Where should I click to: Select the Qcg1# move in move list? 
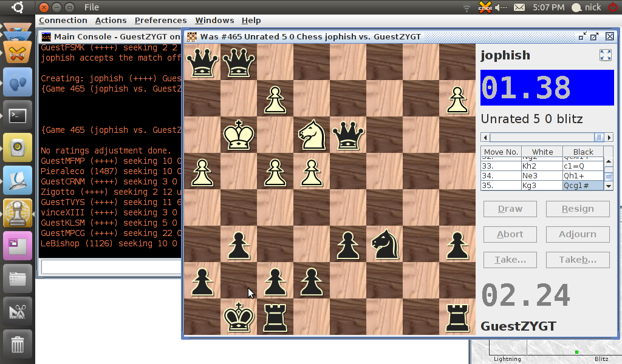point(583,186)
